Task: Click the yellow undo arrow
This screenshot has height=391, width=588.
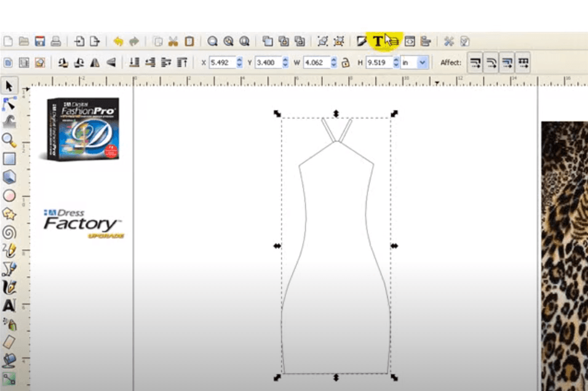Action: (118, 41)
